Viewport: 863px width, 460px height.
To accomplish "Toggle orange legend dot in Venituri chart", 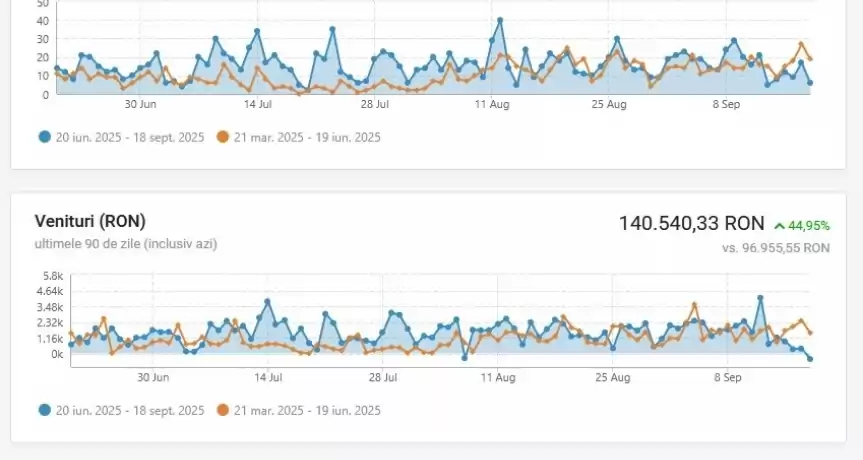I will tap(223, 410).
